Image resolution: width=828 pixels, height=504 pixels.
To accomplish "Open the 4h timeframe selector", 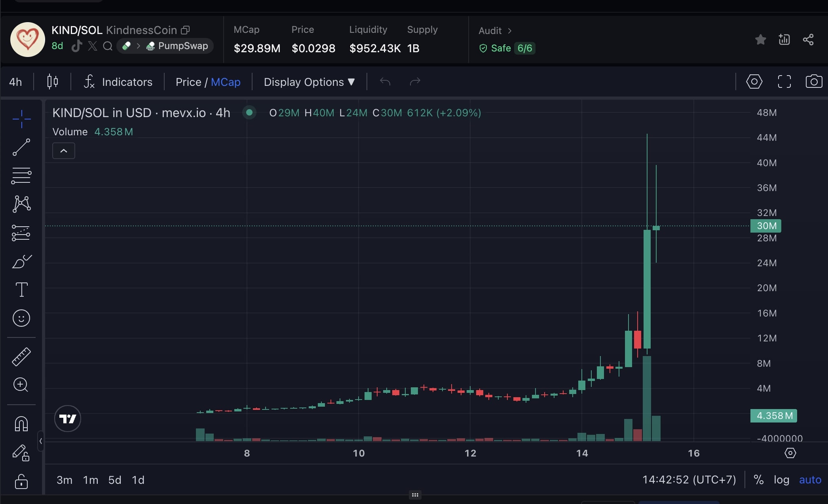I will 15,82.
